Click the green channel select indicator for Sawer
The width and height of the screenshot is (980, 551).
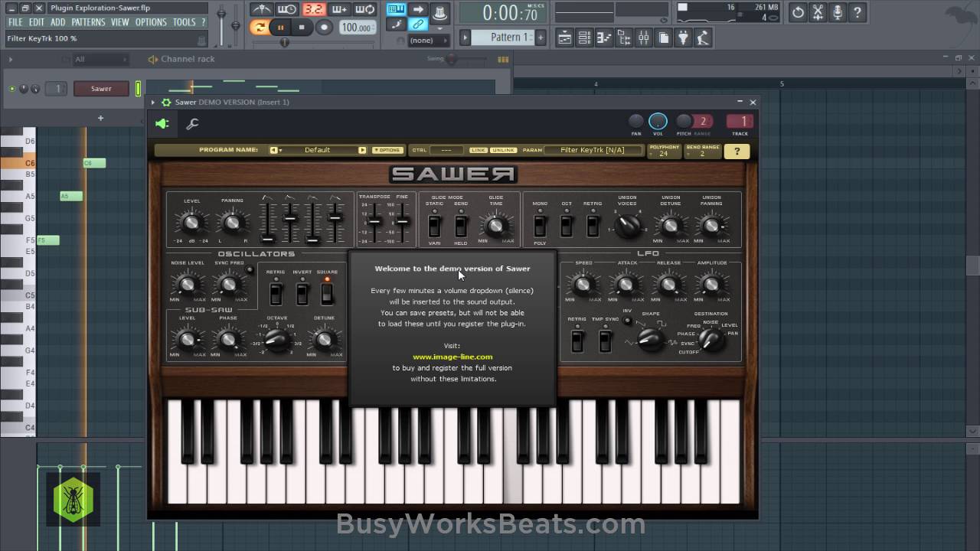139,89
